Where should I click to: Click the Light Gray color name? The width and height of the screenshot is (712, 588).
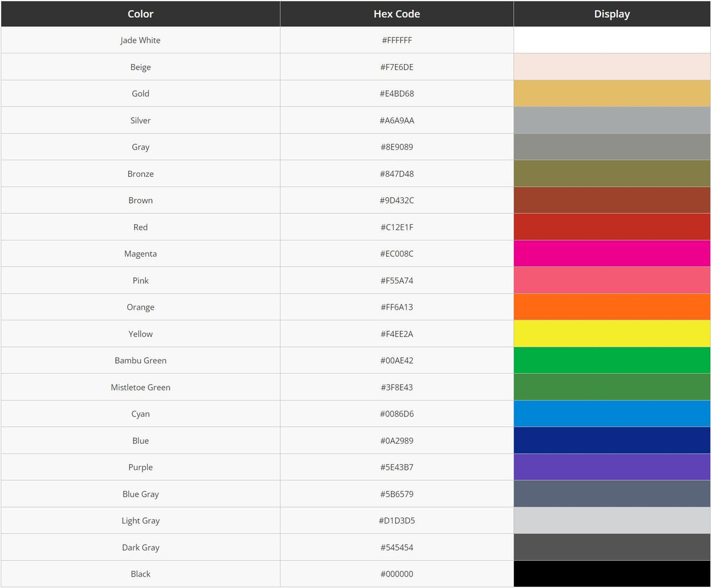pos(141,521)
